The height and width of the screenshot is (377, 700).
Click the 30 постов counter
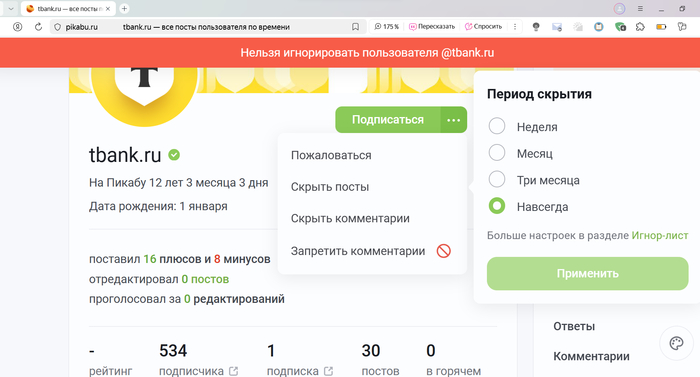[x=380, y=360]
